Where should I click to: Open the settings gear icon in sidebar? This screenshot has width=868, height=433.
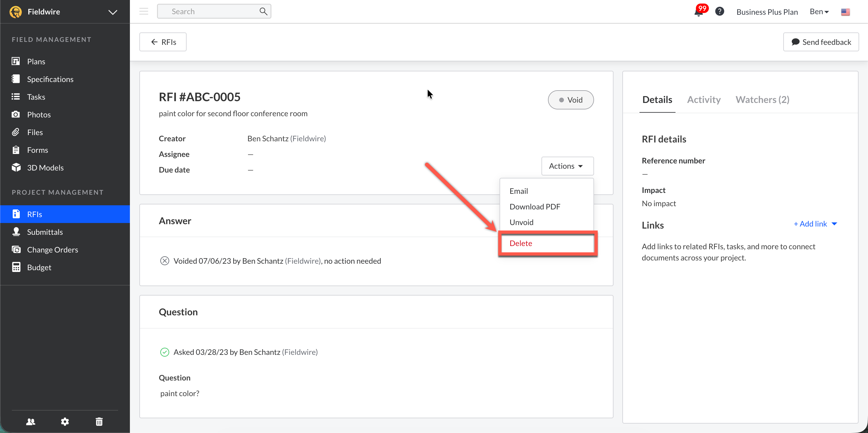pos(65,421)
